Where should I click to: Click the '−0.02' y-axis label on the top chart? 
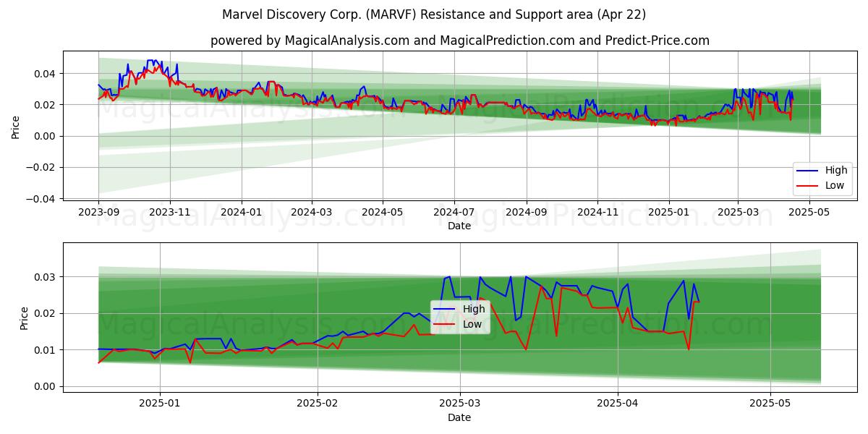[43, 168]
